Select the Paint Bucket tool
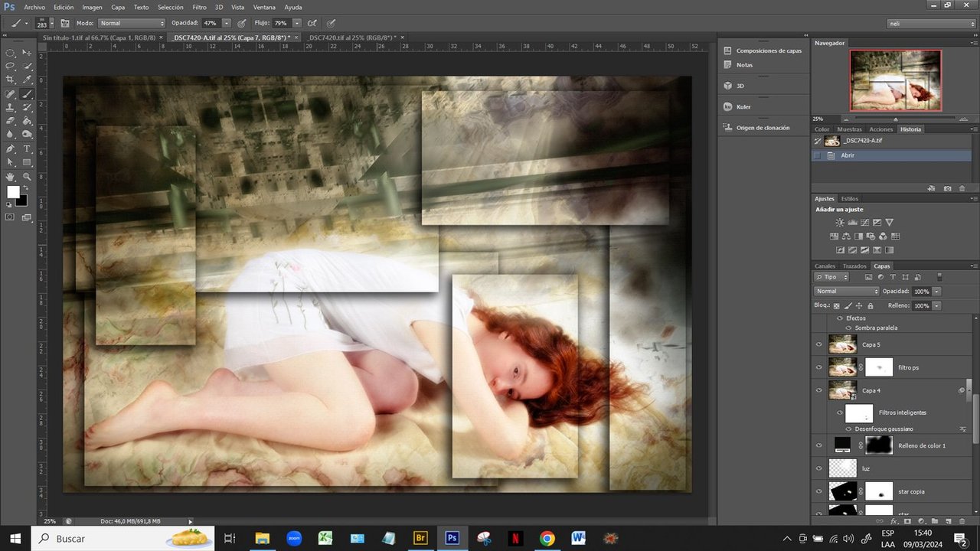980x551 pixels. pyautogui.click(x=27, y=121)
